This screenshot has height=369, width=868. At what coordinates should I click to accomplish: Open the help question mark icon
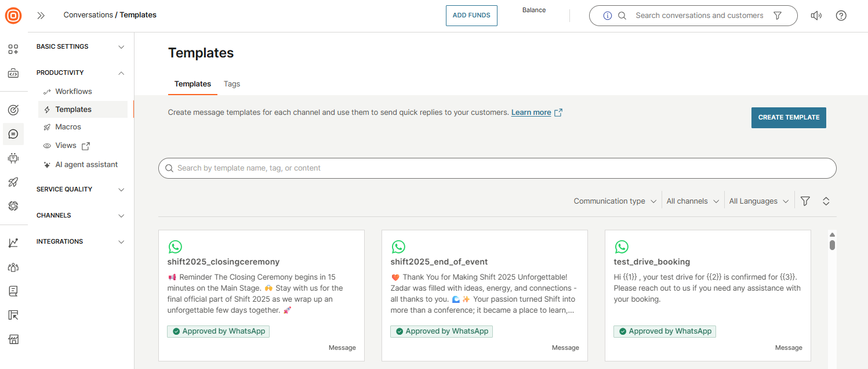pyautogui.click(x=841, y=16)
